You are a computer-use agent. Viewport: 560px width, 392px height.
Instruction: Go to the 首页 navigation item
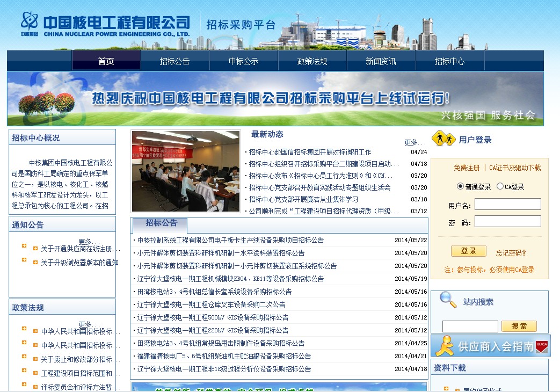(x=106, y=61)
